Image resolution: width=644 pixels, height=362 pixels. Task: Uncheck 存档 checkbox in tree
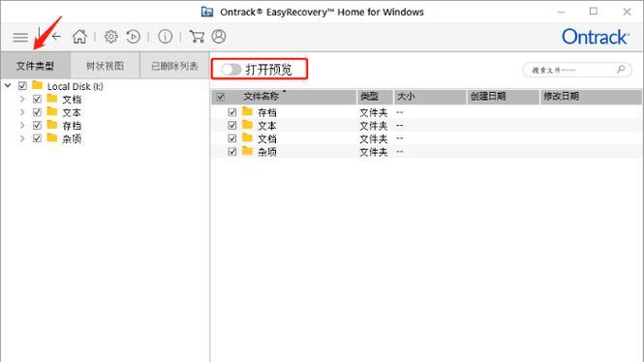pyautogui.click(x=37, y=125)
